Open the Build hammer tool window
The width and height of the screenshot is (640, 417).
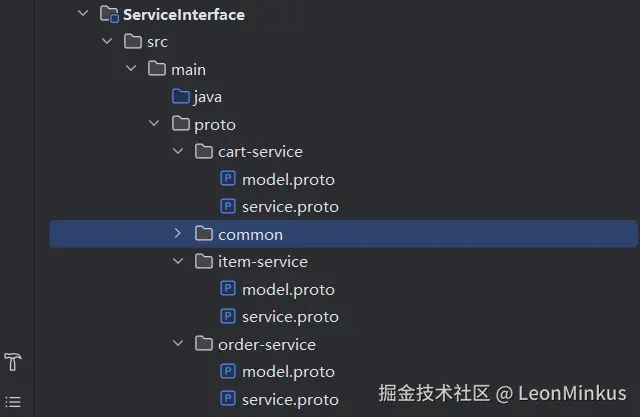point(13,362)
